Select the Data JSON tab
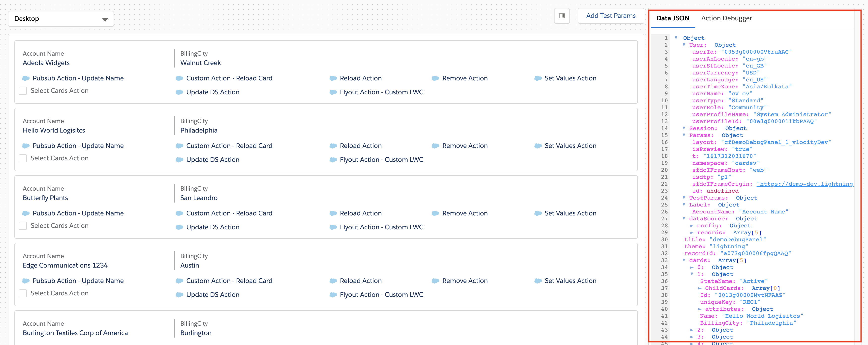 673,18
